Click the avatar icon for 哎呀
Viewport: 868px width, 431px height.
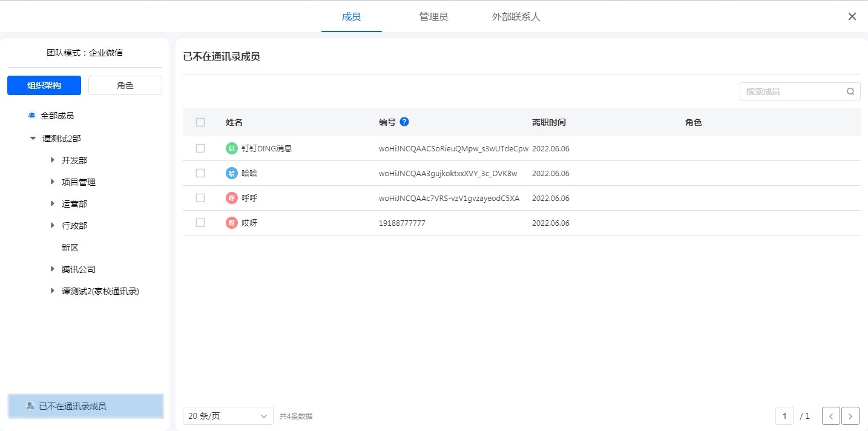click(x=231, y=223)
